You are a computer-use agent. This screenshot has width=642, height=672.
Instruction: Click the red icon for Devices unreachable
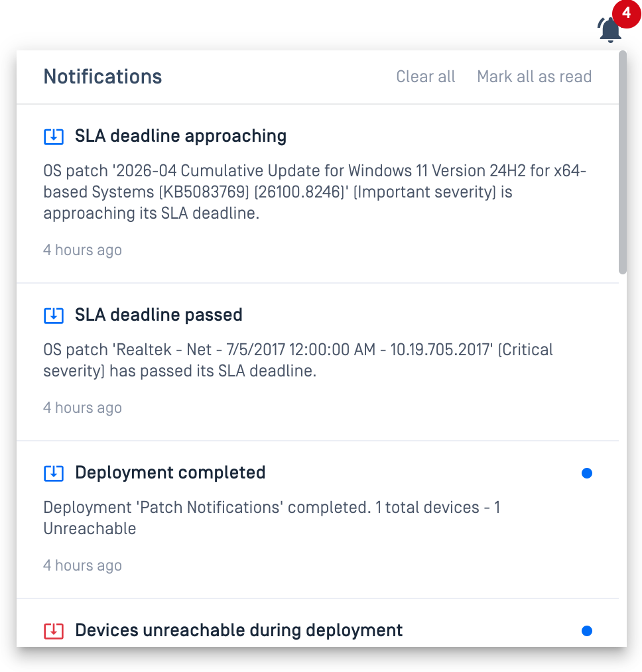(54, 631)
